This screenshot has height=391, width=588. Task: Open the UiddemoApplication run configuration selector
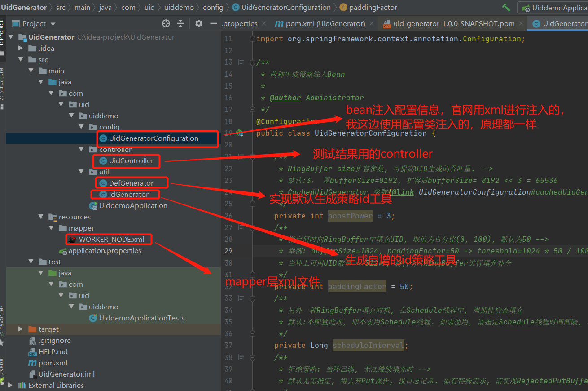(x=553, y=8)
